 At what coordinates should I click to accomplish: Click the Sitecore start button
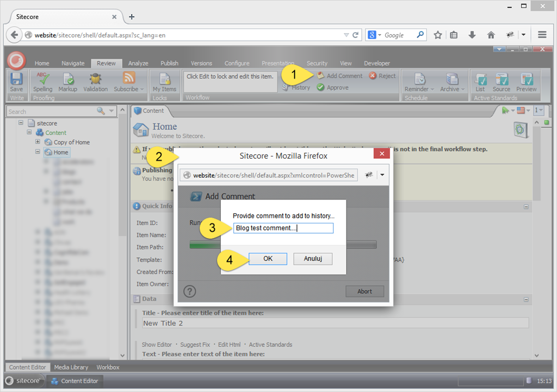click(x=22, y=381)
